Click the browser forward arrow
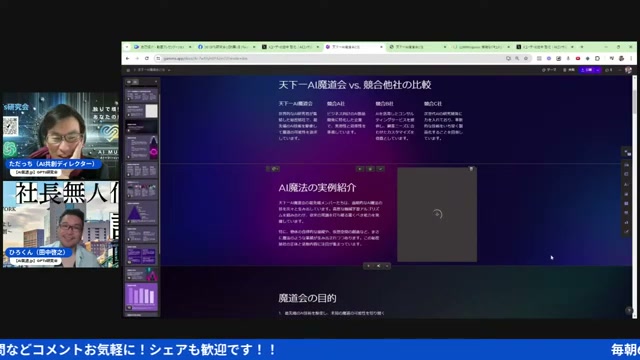Screen dimensions: 640x360 coord(137,58)
